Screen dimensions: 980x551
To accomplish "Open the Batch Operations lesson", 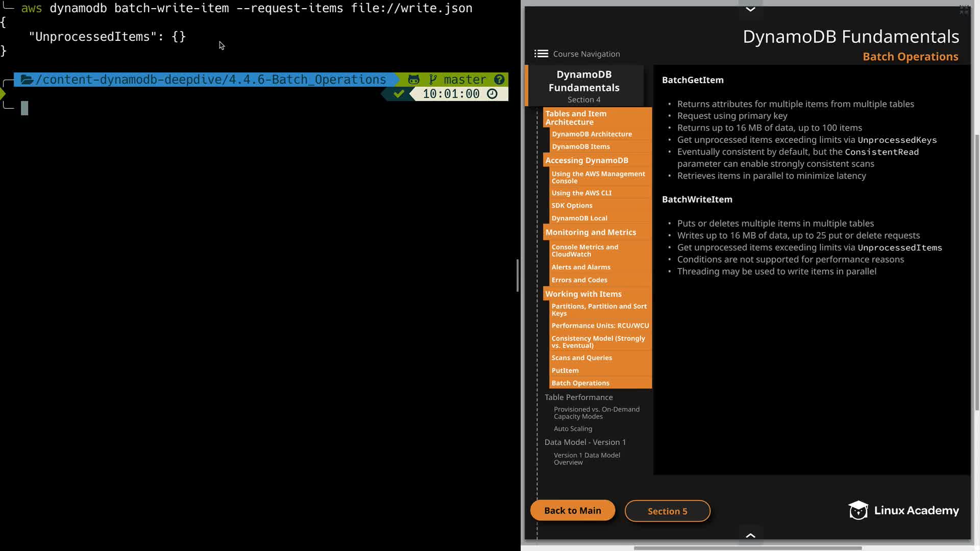I will [x=580, y=383].
